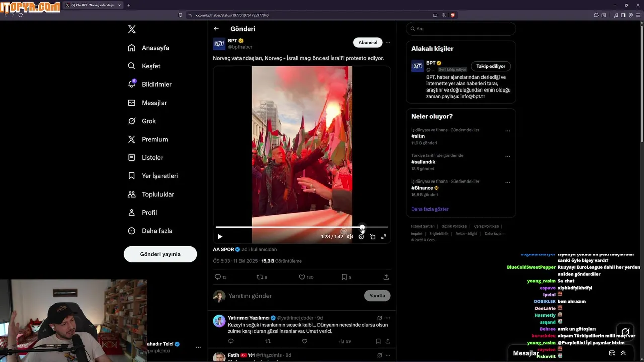The image size is (644, 362).
Task: Click the browser address bar URL
Action: pyautogui.click(x=232, y=15)
